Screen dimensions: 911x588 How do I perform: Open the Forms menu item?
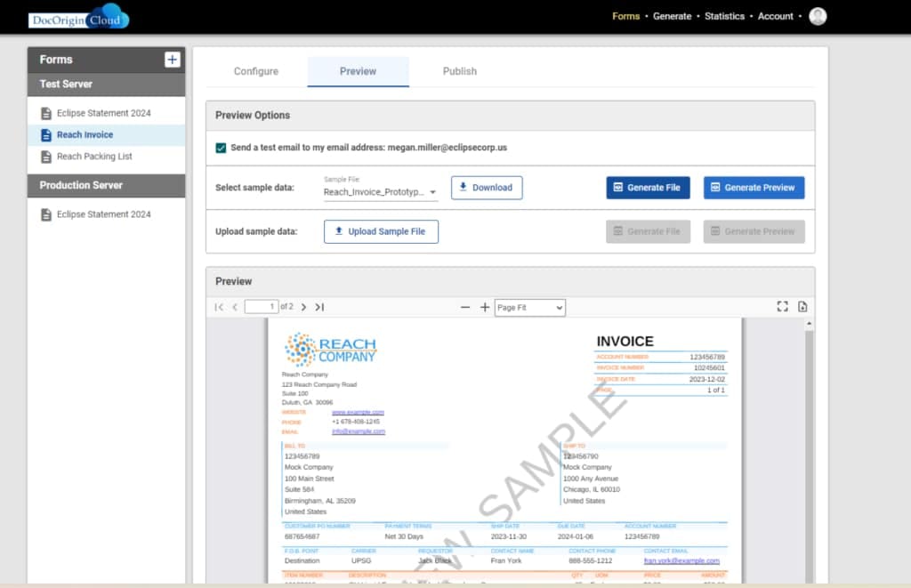pyautogui.click(x=625, y=16)
